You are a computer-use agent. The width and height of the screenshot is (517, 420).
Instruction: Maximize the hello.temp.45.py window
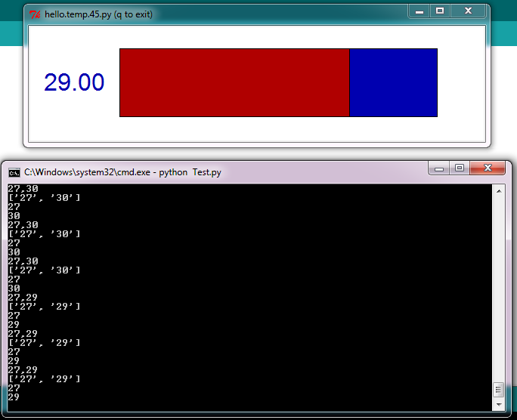pos(440,11)
